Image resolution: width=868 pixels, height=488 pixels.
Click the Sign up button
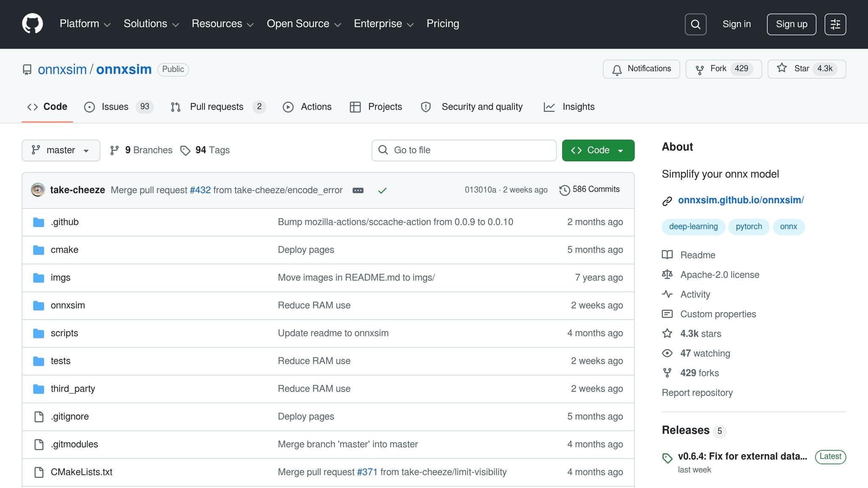(791, 24)
